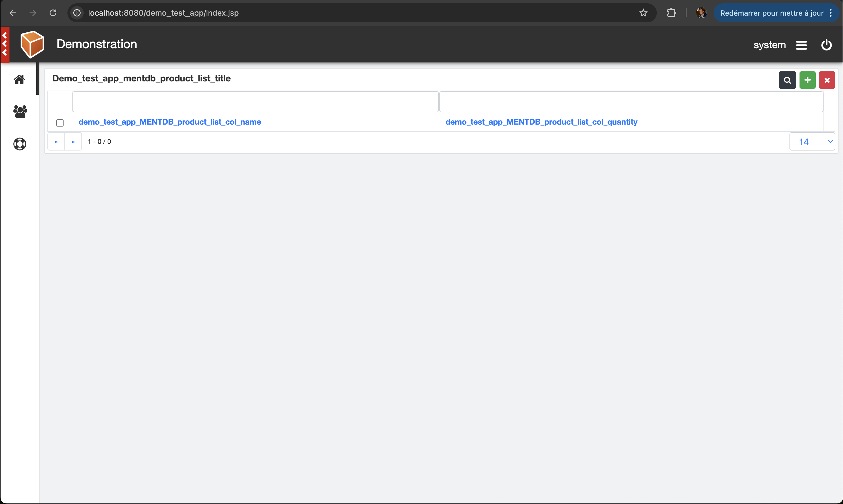The image size is (843, 504).
Task: Click the green plus add button
Action: [807, 80]
